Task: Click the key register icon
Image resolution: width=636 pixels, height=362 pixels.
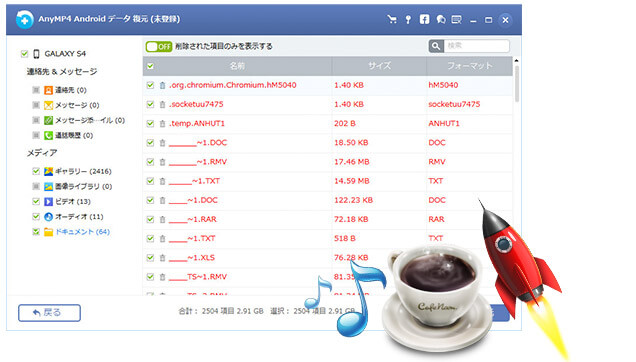Action: pos(408,19)
